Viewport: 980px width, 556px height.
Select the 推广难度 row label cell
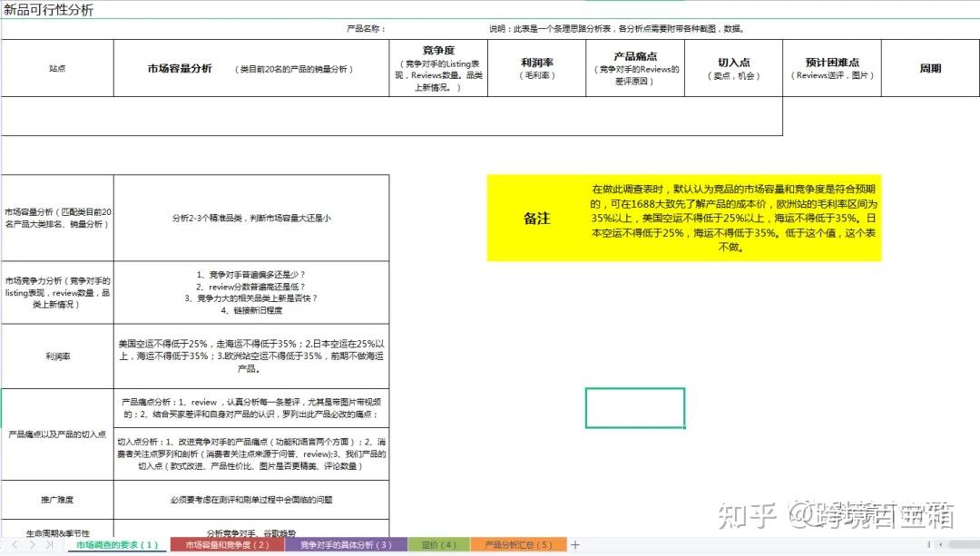pos(57,498)
